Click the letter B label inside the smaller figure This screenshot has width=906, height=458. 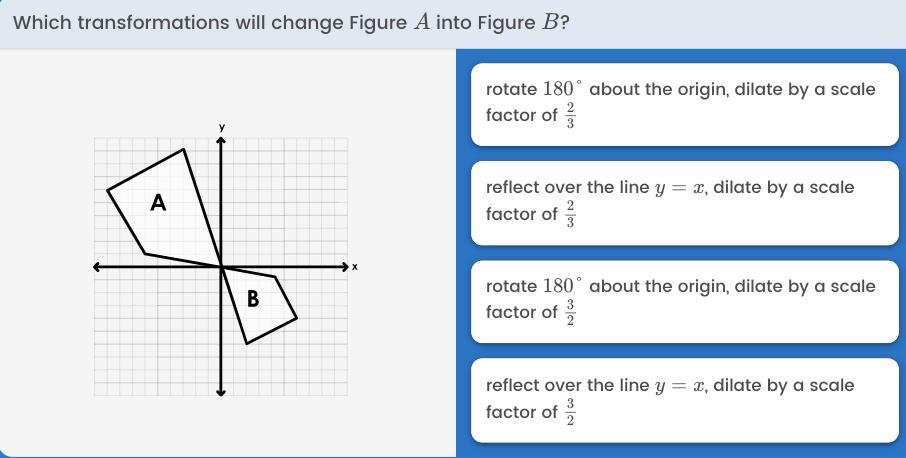tap(252, 298)
